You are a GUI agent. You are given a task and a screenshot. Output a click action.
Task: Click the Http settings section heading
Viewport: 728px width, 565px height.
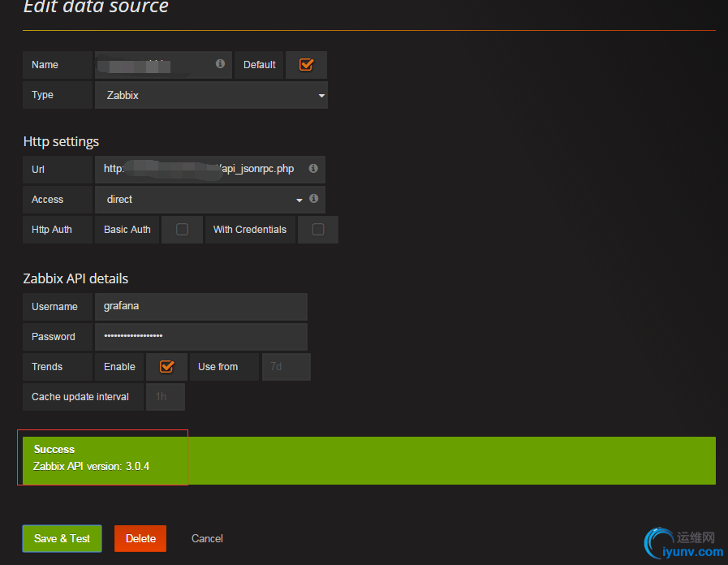click(61, 141)
